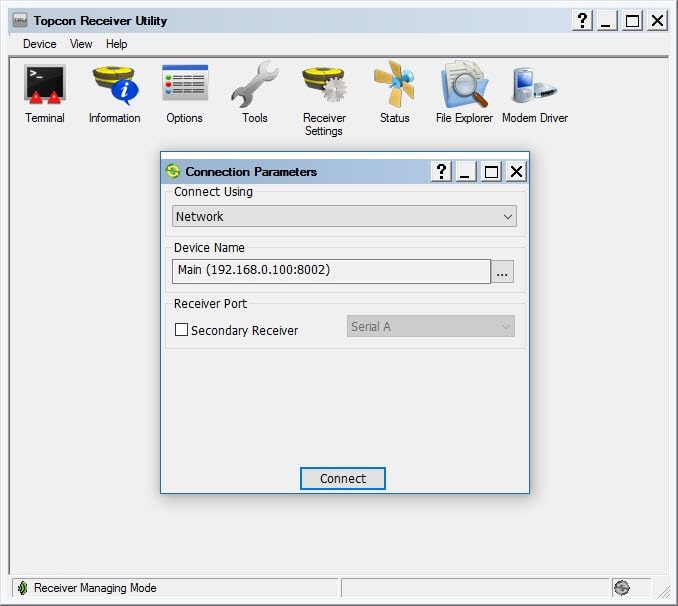
Task: Click the main window title bar app icon
Action: 20,20
